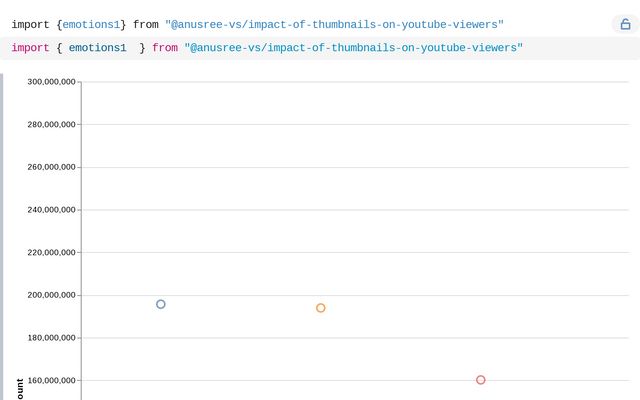Open the @anusree-vs notebook link in output
This screenshot has height=400, width=640.
pos(334,24)
